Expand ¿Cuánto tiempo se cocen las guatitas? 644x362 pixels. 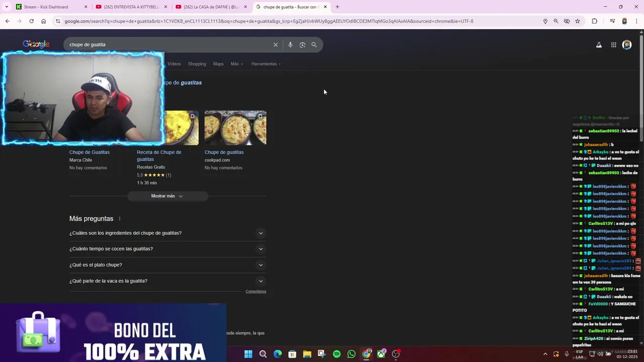168,249
